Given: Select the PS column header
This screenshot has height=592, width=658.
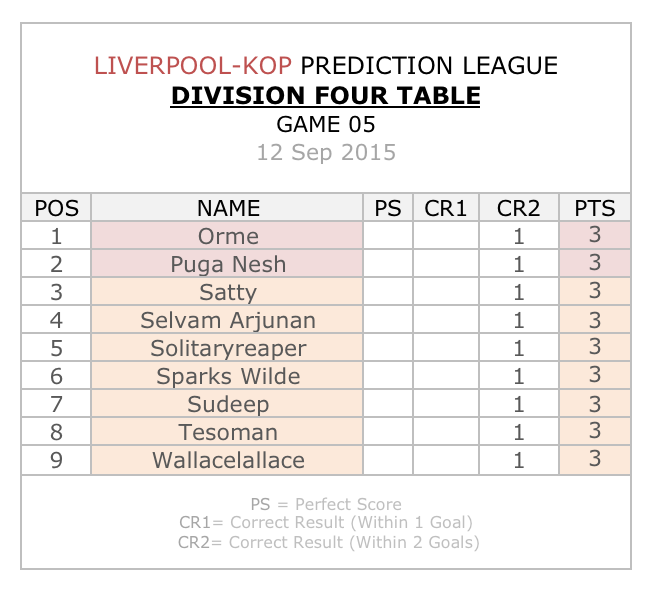Looking at the screenshot, I should point(388,208).
